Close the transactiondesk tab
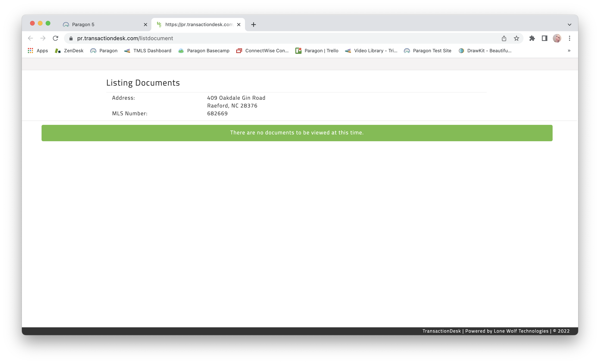This screenshot has width=600, height=364. coord(239,25)
